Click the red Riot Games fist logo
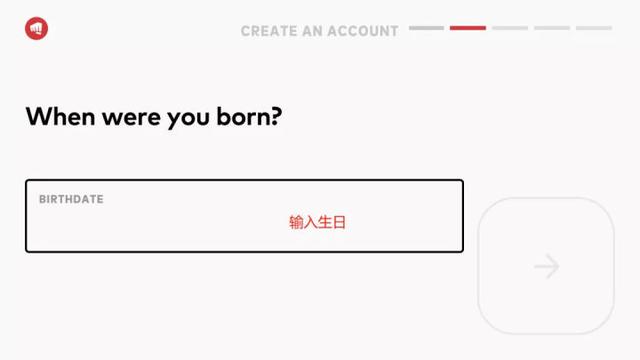Image resolution: width=640 pixels, height=360 pixels. (36, 29)
